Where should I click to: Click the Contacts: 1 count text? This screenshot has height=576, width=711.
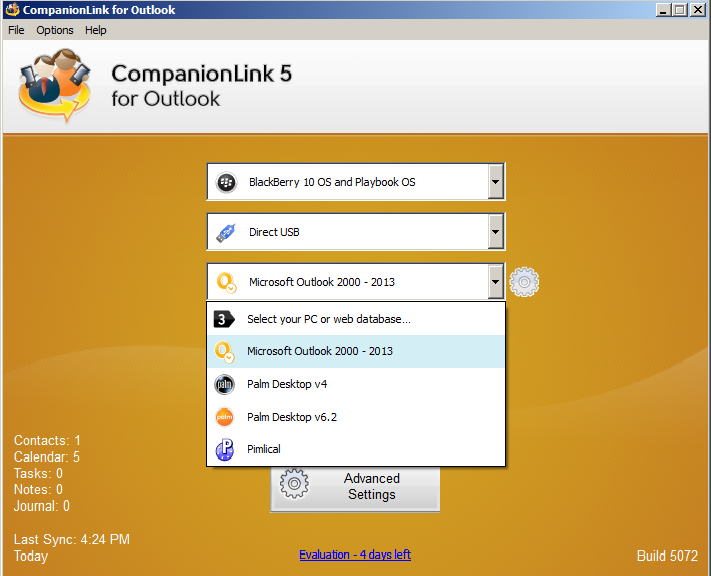pos(47,440)
